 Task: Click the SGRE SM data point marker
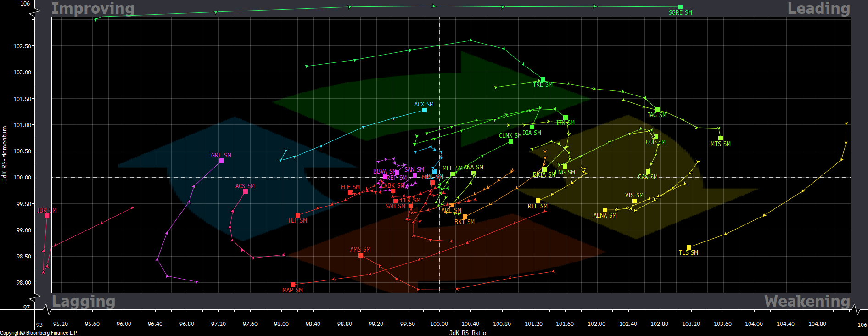pyautogui.click(x=681, y=7)
